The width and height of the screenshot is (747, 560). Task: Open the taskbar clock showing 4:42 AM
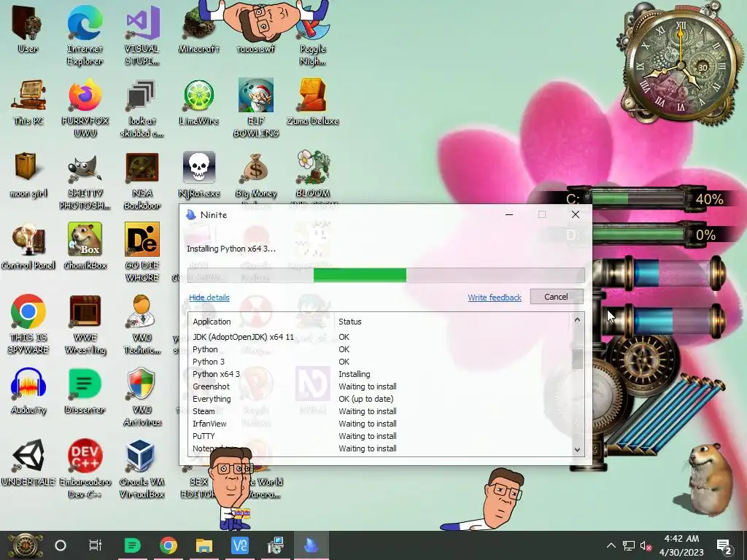click(x=681, y=545)
